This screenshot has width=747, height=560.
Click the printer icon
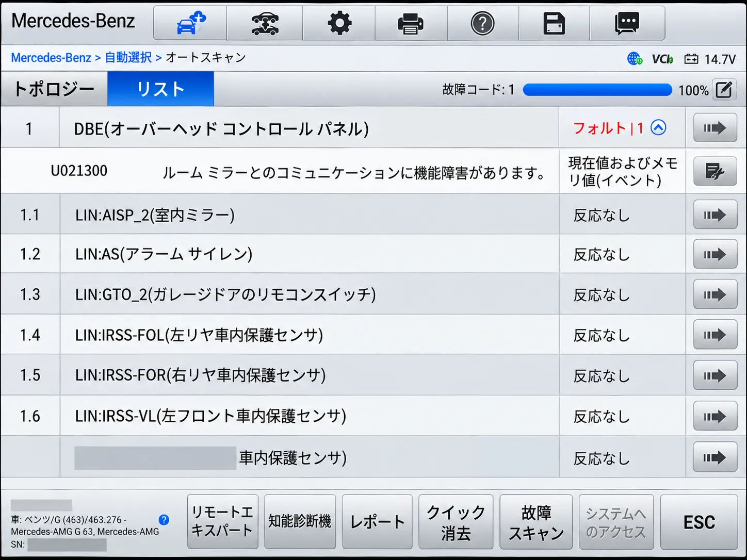point(411,23)
